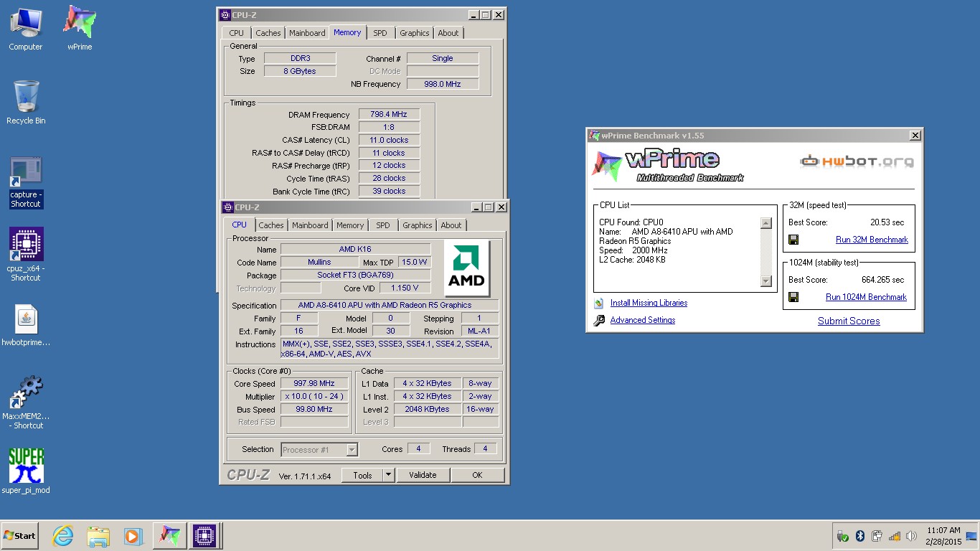
Task: Click the Core Speed value 997.98 MHz
Action: (x=314, y=384)
